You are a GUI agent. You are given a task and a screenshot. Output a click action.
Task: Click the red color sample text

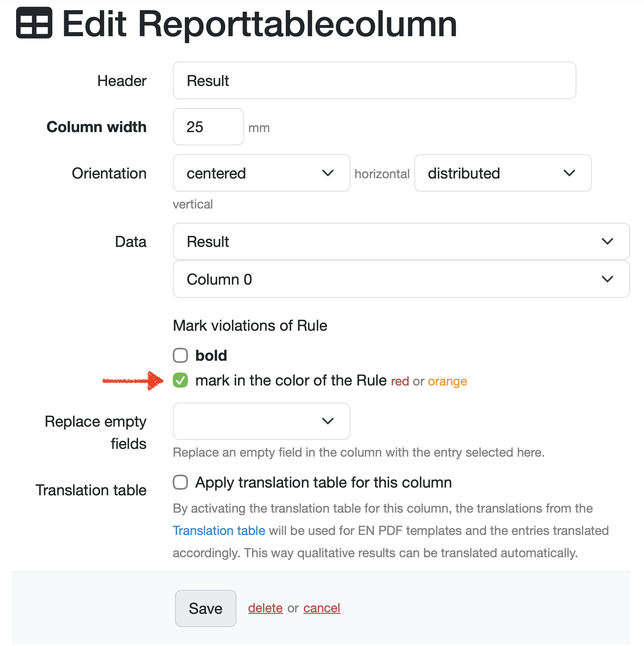400,381
